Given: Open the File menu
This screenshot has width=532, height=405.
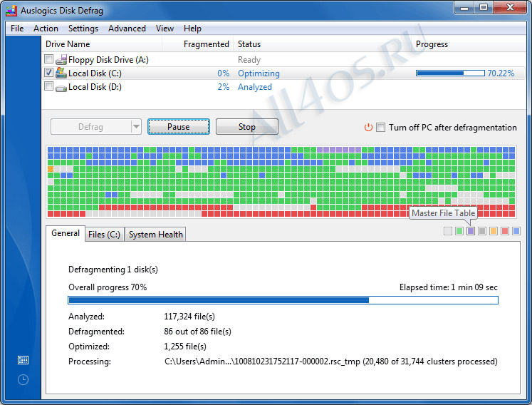Looking at the screenshot, I should [17, 29].
